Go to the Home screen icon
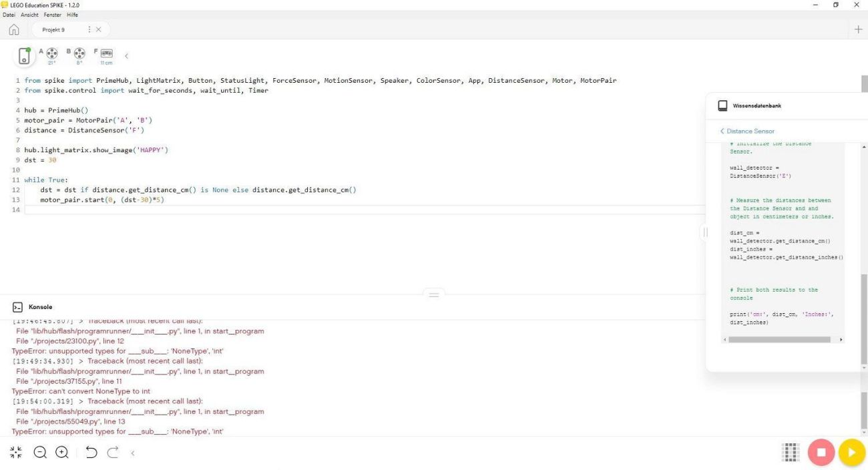This screenshot has height=470, width=868. 14,30
